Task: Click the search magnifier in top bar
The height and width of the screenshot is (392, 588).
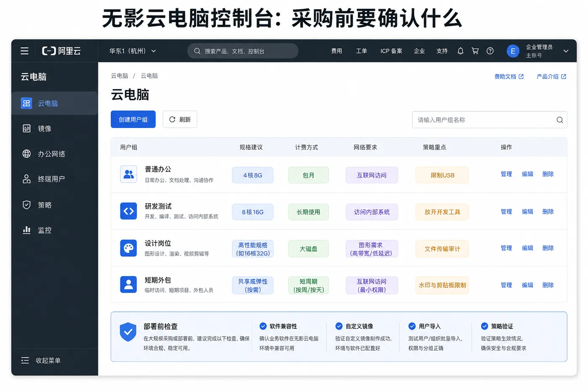Action: click(x=197, y=51)
